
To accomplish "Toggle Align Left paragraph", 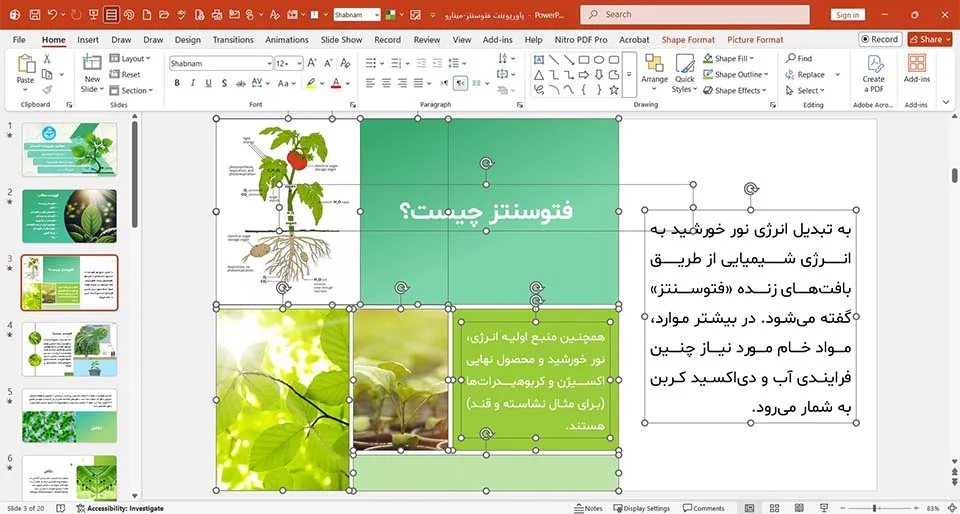I will click(370, 83).
